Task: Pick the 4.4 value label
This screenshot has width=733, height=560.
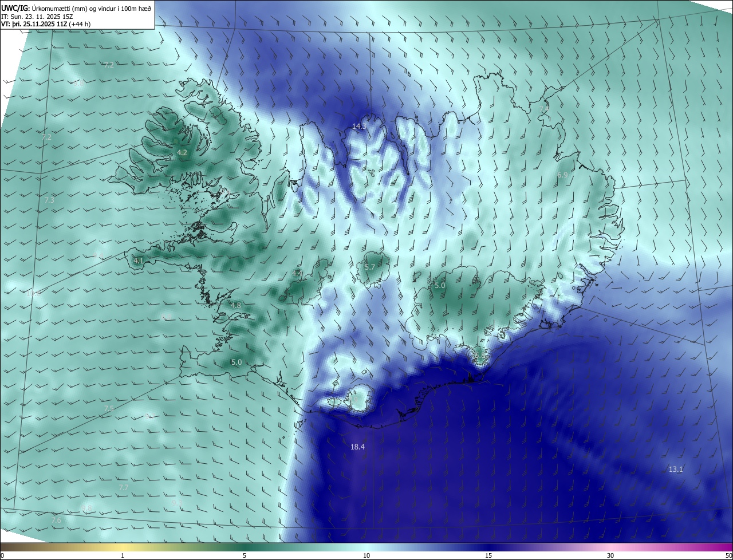Action: pos(297,274)
